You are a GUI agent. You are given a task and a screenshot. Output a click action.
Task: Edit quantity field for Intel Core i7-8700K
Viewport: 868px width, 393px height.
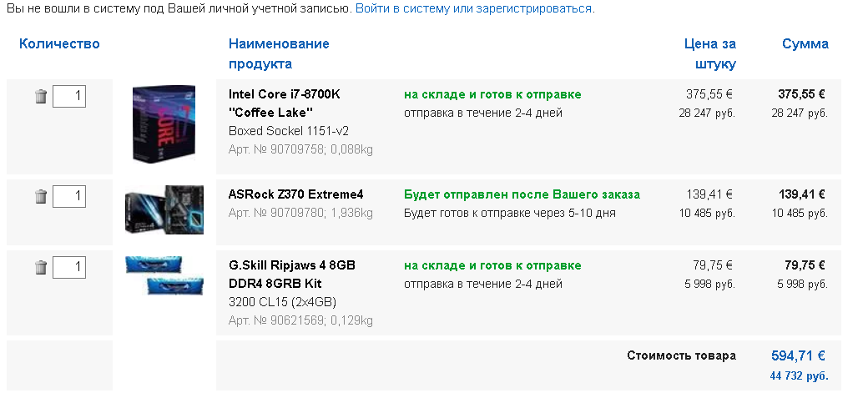[x=69, y=96]
